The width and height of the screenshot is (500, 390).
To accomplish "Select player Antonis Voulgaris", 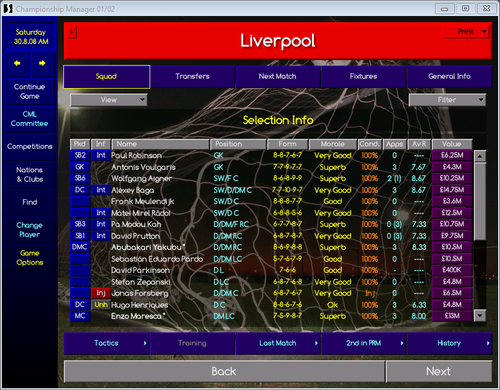I will click(x=143, y=167).
